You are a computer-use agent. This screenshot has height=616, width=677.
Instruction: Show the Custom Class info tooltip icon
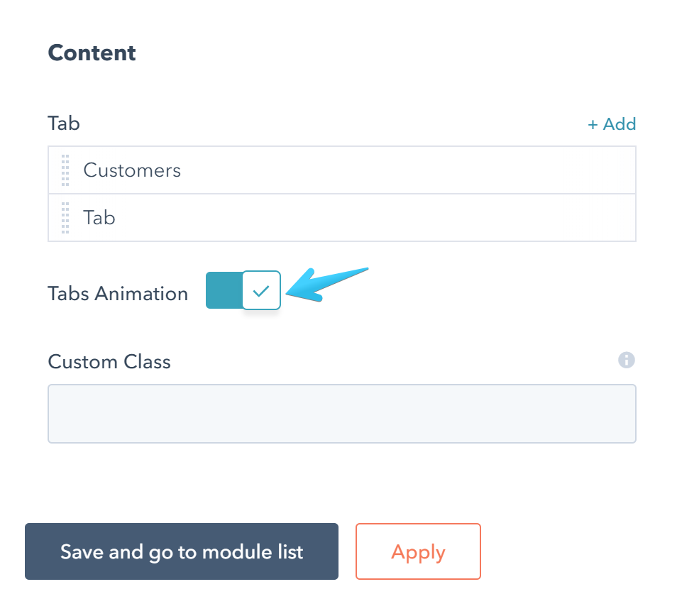click(x=626, y=360)
